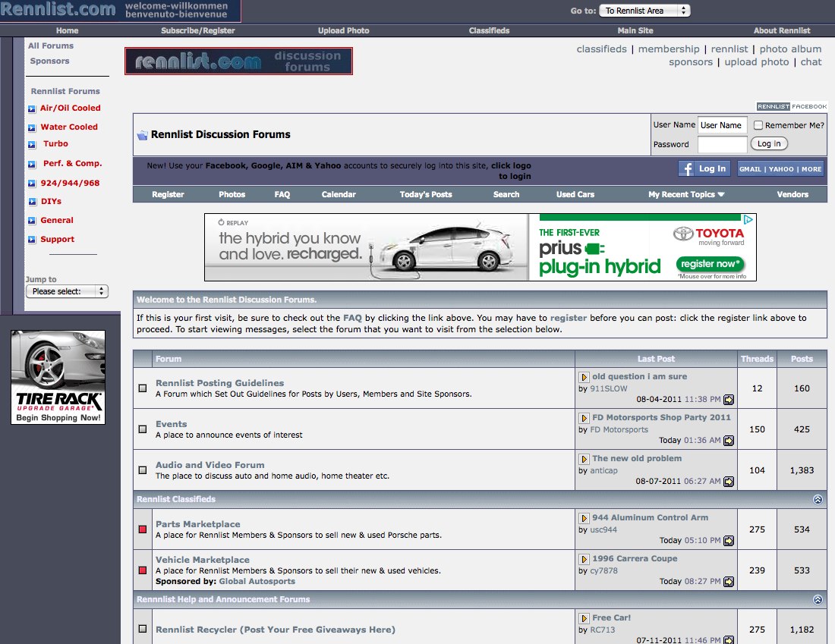Click the Facebook Log In icon button

704,168
